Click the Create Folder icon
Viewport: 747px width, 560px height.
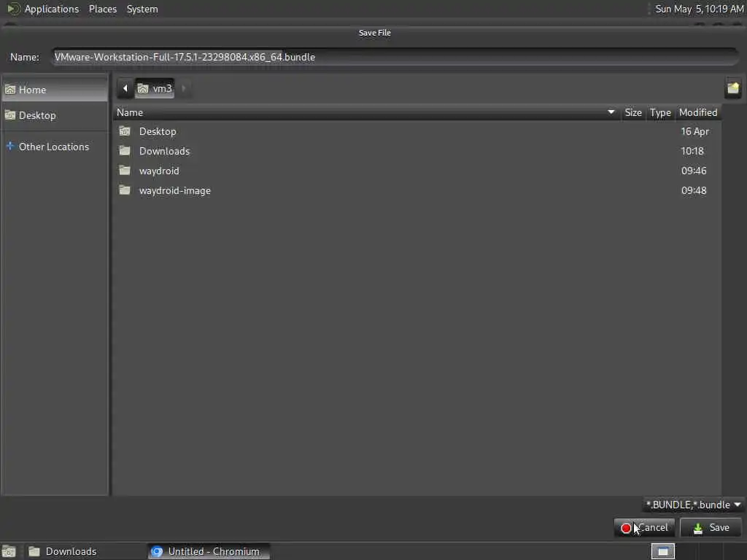click(732, 88)
